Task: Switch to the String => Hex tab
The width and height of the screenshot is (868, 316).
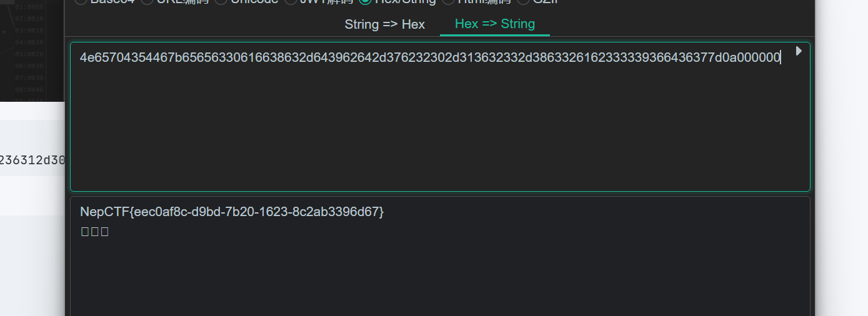Action: [384, 24]
